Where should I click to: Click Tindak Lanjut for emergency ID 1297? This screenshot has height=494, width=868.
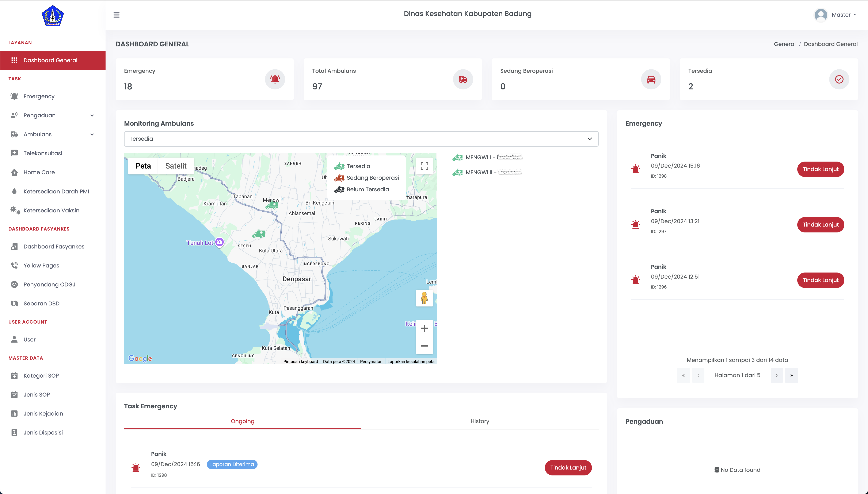tap(820, 225)
